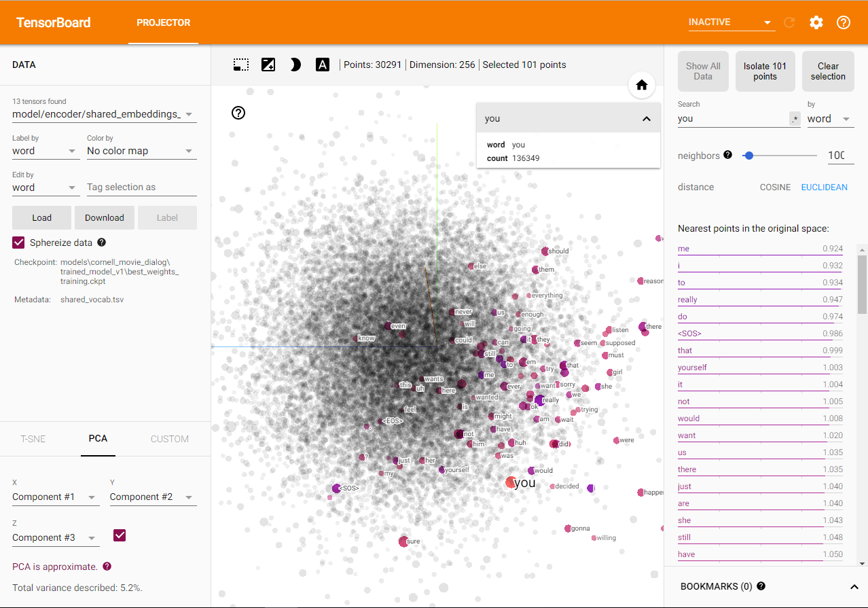The height and width of the screenshot is (608, 868).
Task: Click nearest points list scrollbar
Action: [862, 285]
